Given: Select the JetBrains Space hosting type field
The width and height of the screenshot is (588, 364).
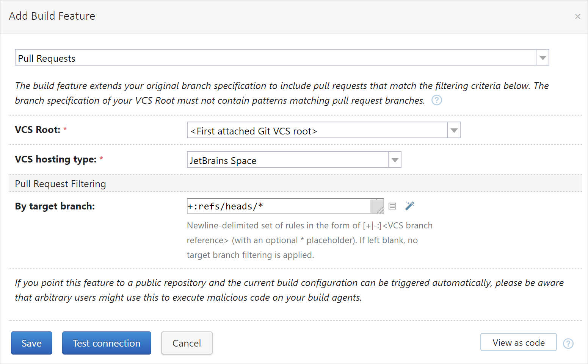Looking at the screenshot, I should tap(287, 160).
